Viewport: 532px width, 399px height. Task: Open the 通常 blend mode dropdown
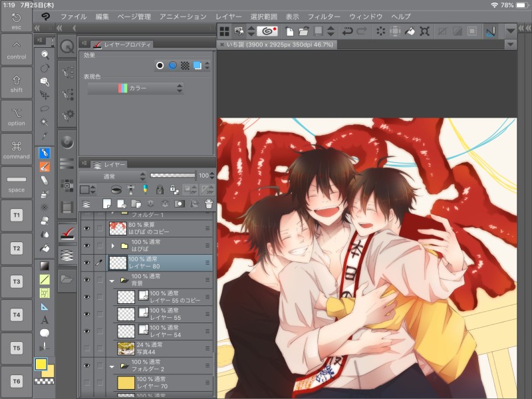pos(113,176)
